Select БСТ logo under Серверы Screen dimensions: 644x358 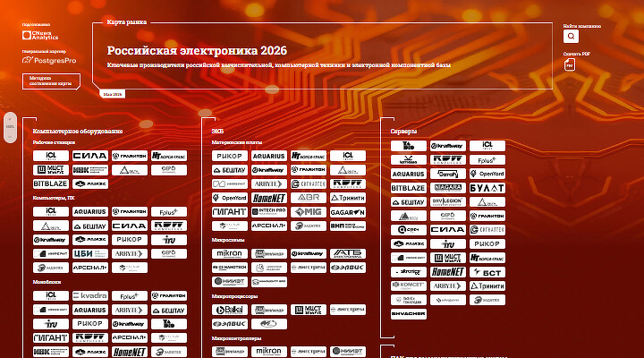pos(487,272)
